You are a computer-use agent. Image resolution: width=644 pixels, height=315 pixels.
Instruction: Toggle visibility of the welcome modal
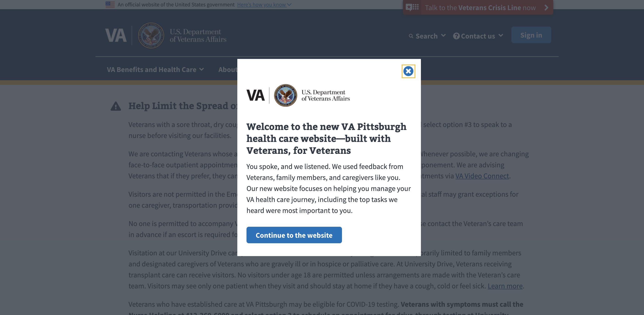click(408, 71)
